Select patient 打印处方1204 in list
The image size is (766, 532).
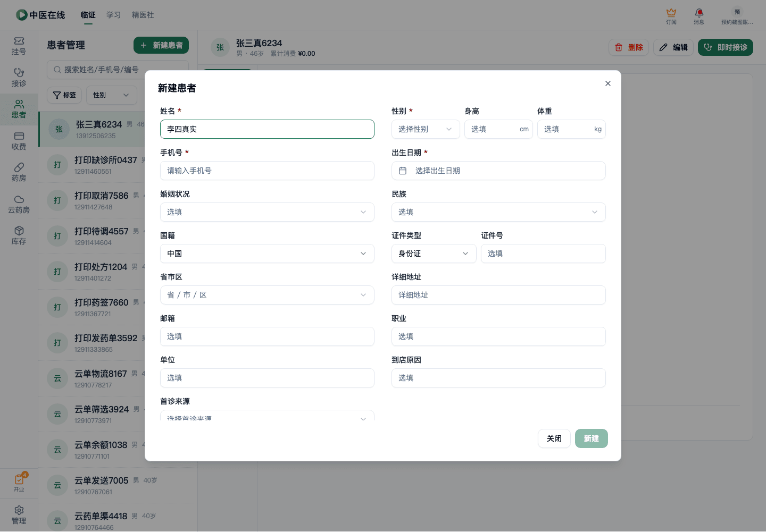click(91, 272)
